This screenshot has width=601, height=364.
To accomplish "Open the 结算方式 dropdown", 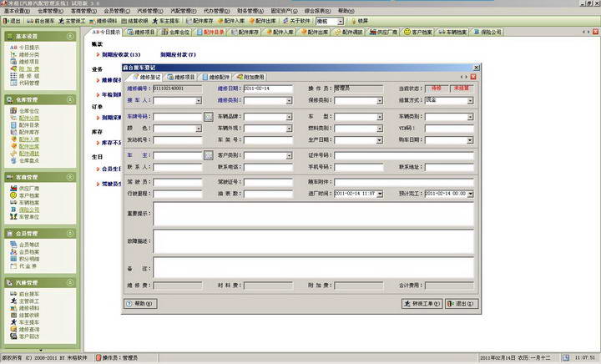I will click(470, 101).
